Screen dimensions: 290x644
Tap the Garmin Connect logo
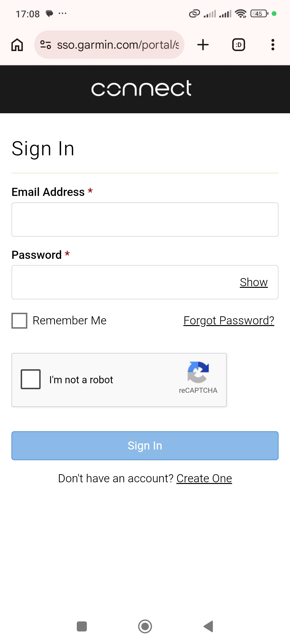coord(141,89)
